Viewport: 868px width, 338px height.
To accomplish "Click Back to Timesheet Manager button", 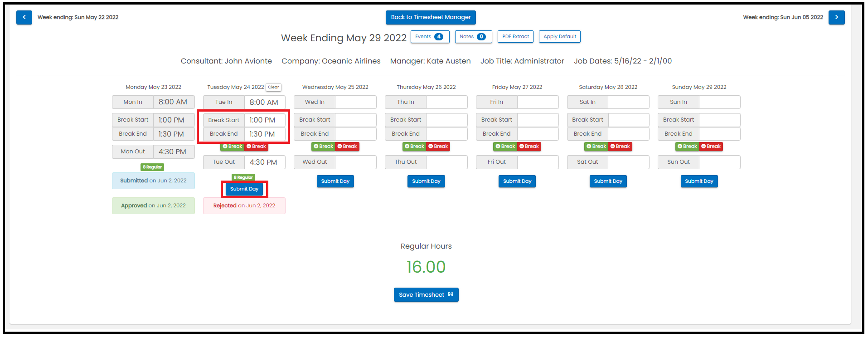I will pyautogui.click(x=431, y=17).
